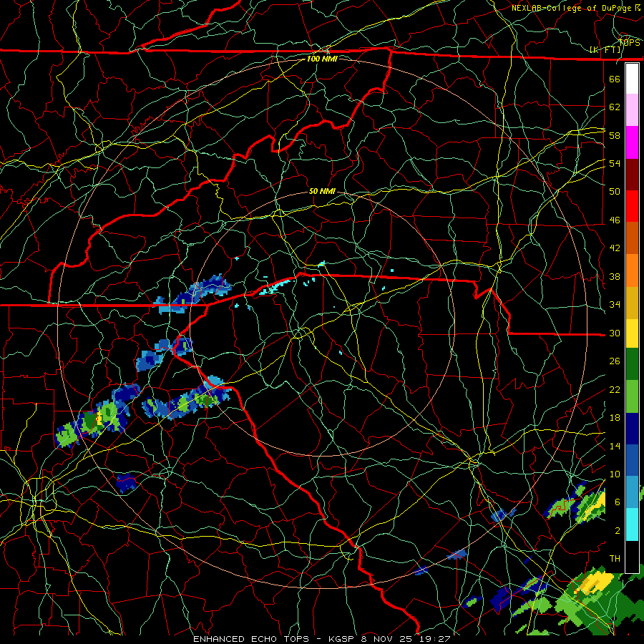Click the "46" scale label
644x644 pixels.
tap(615, 220)
